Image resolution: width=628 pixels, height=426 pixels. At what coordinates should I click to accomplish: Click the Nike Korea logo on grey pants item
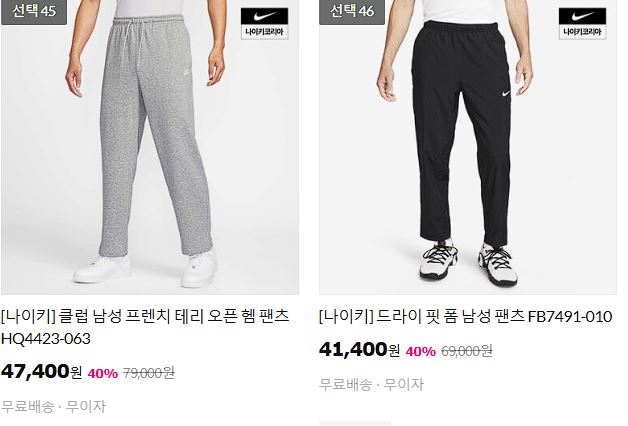pos(264,24)
